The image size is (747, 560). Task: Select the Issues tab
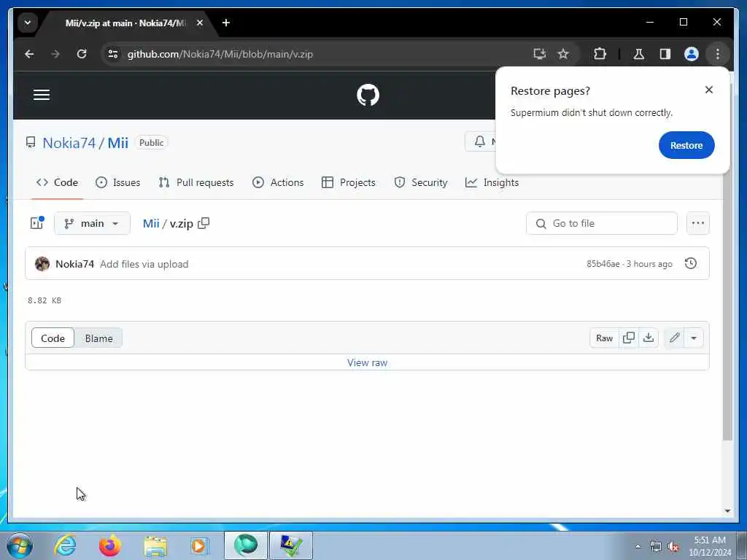click(117, 182)
